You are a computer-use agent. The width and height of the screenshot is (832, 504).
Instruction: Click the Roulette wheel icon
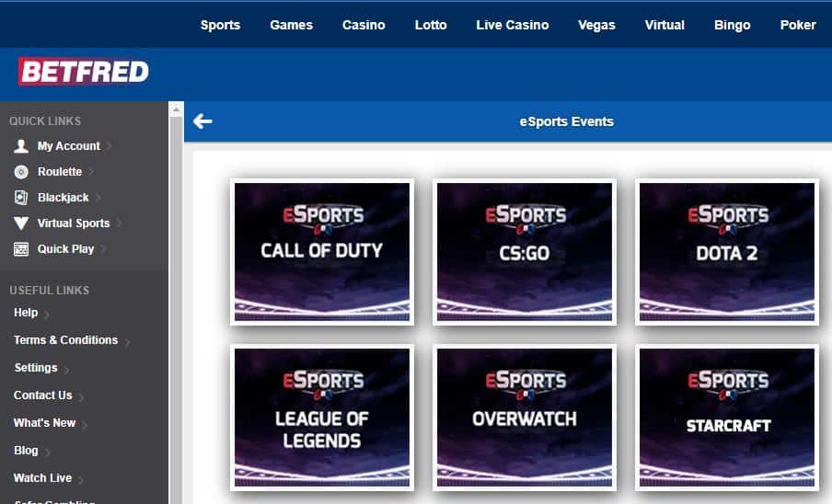coord(21,172)
